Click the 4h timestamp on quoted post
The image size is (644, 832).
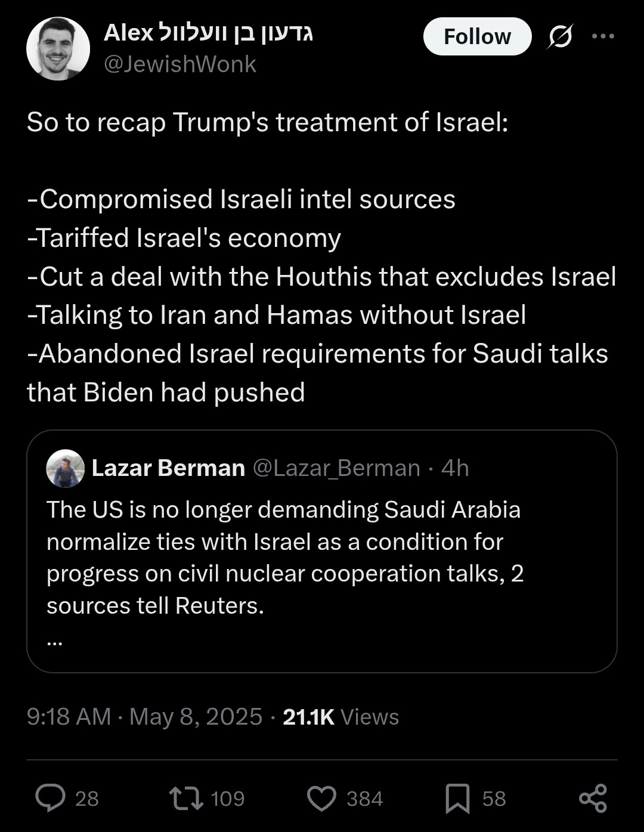tap(455, 468)
